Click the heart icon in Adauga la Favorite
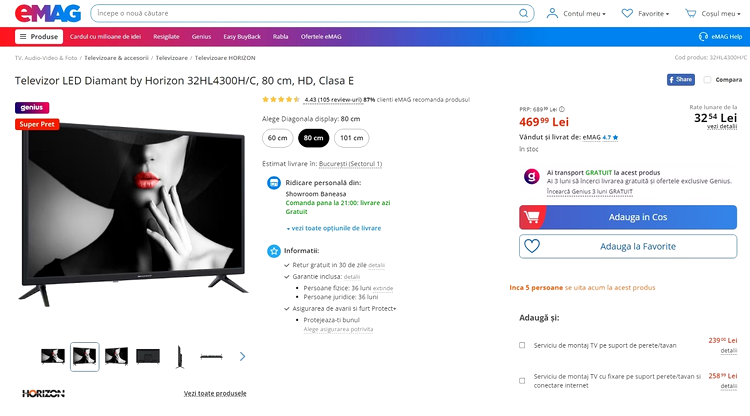Image resolution: width=750 pixels, height=416 pixels. [532, 246]
